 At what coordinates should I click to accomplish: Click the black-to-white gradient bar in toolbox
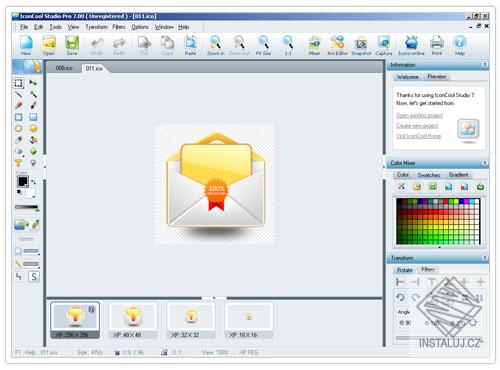[26, 208]
